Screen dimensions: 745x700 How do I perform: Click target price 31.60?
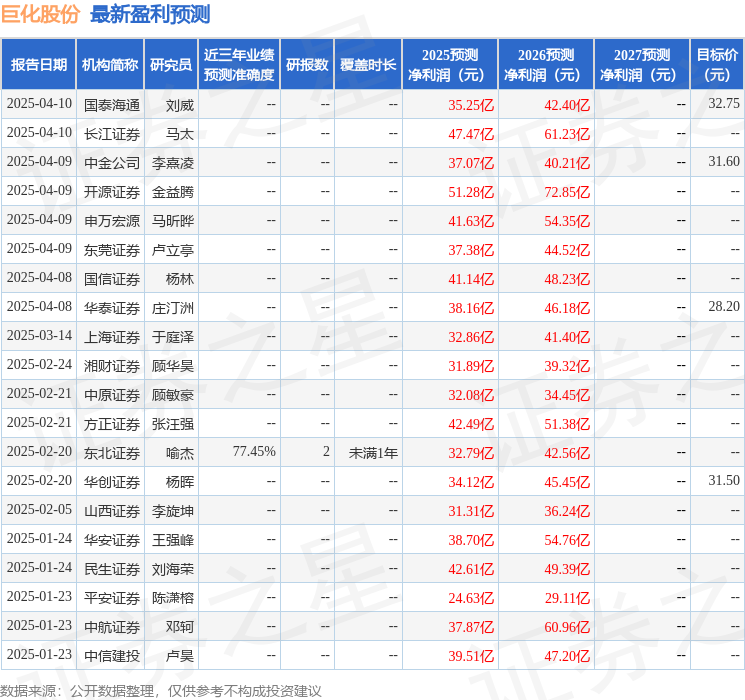[724, 161]
